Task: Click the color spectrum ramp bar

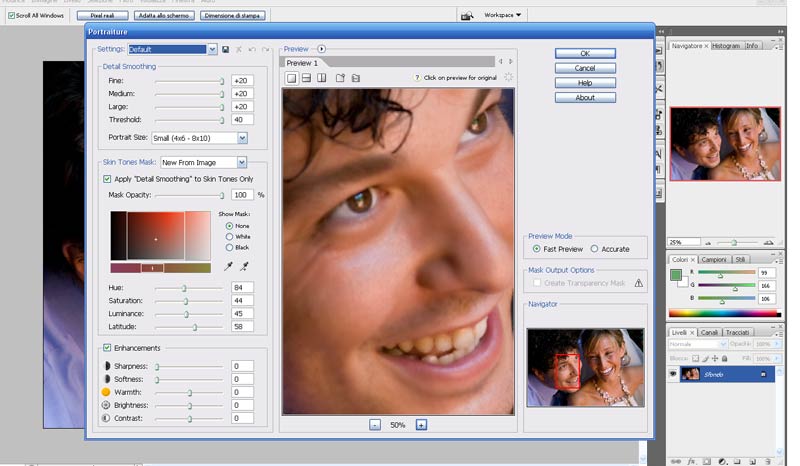Action: tap(724, 313)
